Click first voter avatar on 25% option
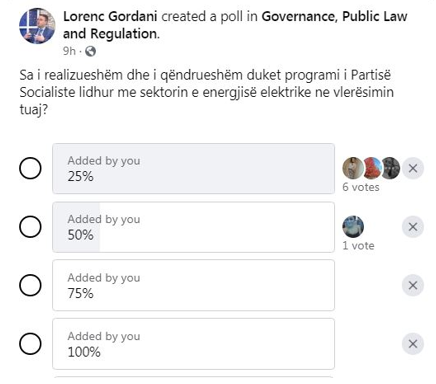436x384 pixels. click(353, 168)
